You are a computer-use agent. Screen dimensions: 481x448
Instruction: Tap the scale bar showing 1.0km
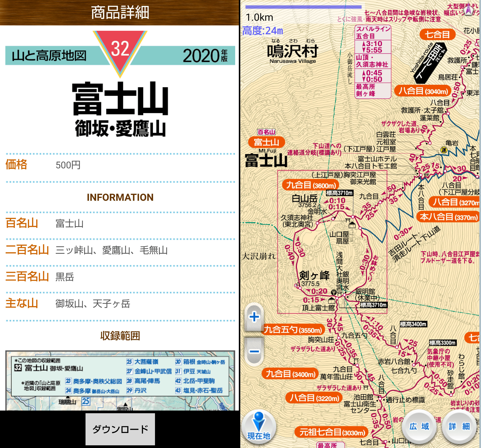(x=303, y=7)
